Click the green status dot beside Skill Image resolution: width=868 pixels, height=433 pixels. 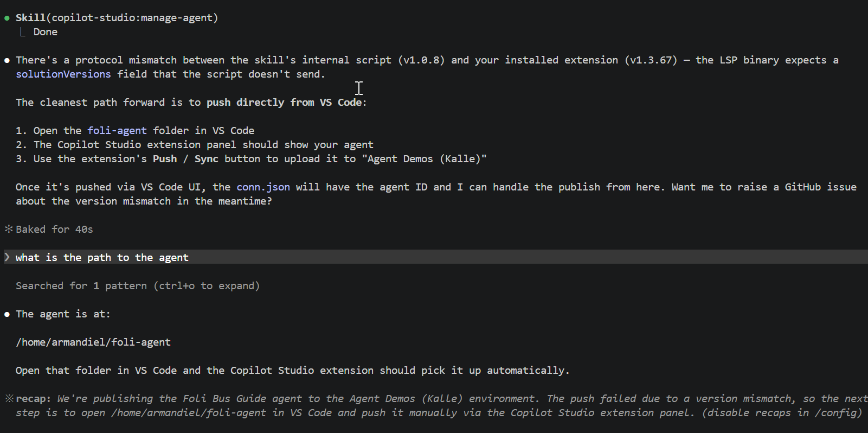(x=7, y=18)
